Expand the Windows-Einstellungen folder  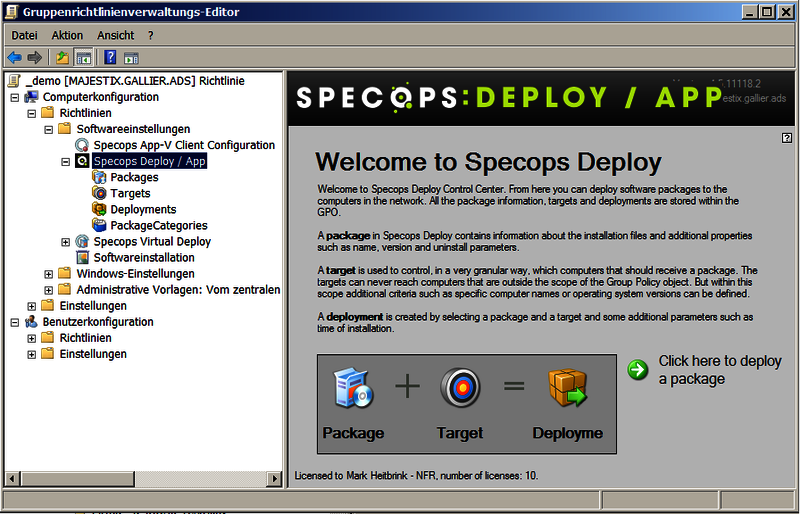click(48, 274)
